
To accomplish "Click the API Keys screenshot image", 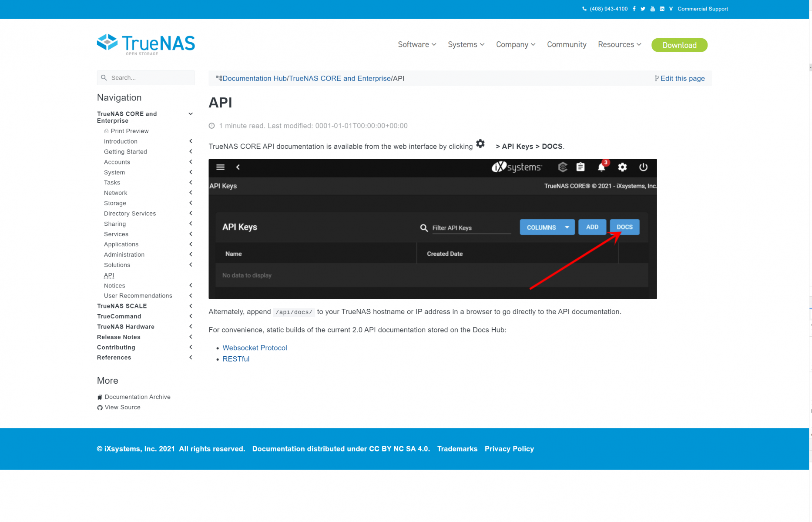I will [x=433, y=229].
